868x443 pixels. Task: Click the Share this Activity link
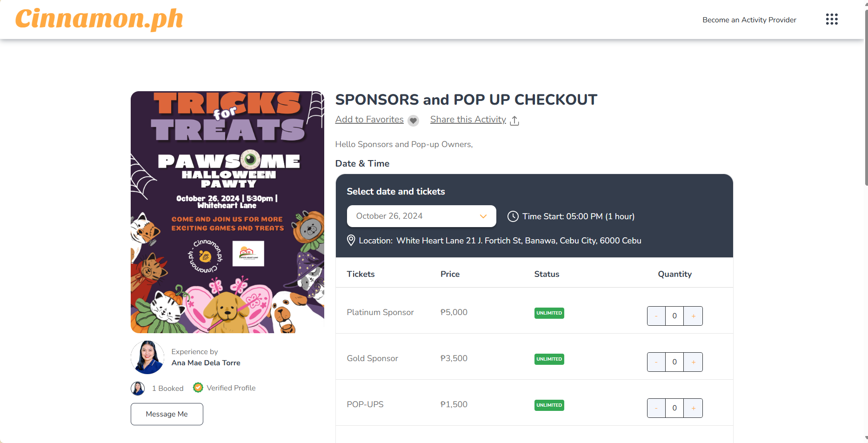coord(468,120)
